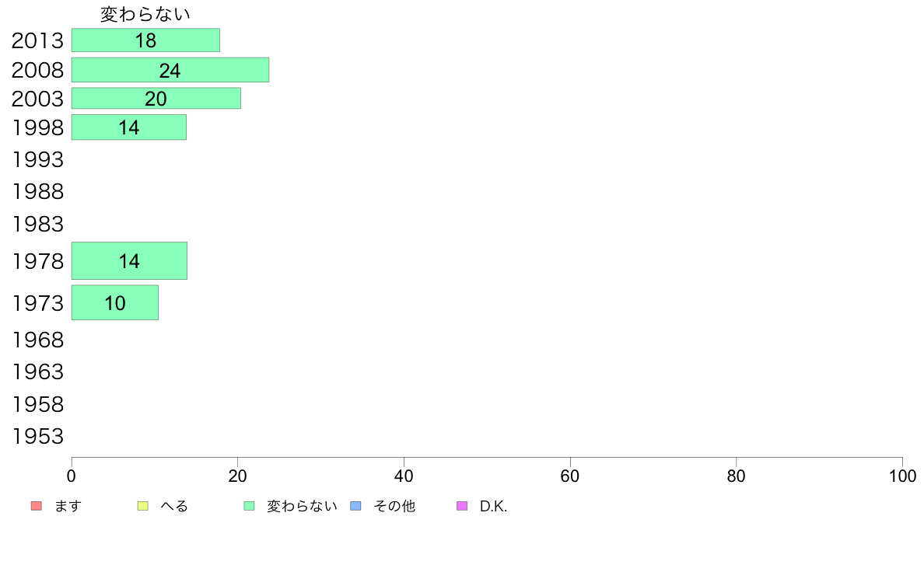This screenshot has height=572, width=924.
Task: Click the 40 tick label on the axis
Action: point(404,476)
